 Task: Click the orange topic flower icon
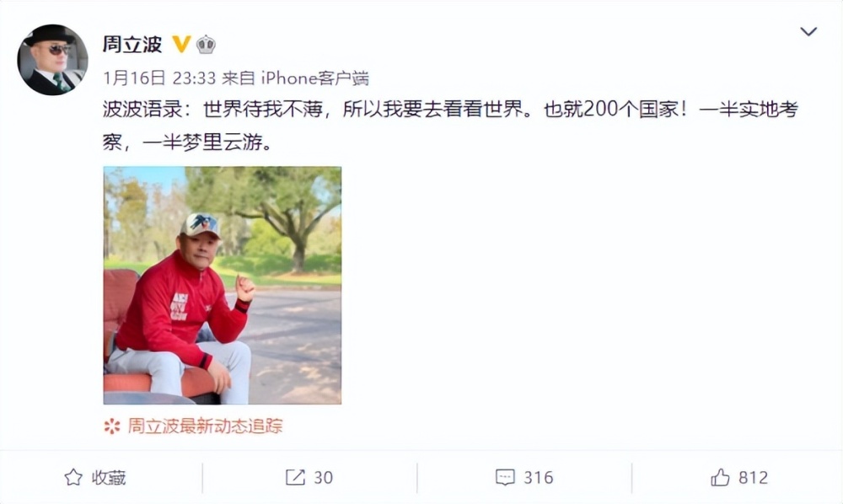tap(112, 426)
